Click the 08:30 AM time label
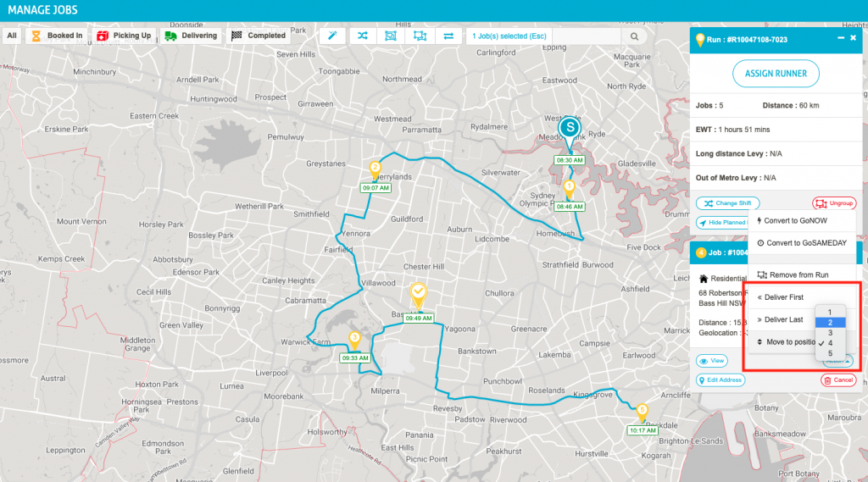868x482 pixels. pyautogui.click(x=570, y=160)
